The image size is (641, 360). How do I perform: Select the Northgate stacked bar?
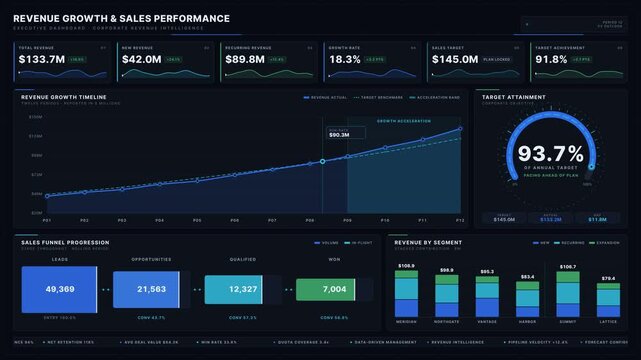click(x=447, y=296)
